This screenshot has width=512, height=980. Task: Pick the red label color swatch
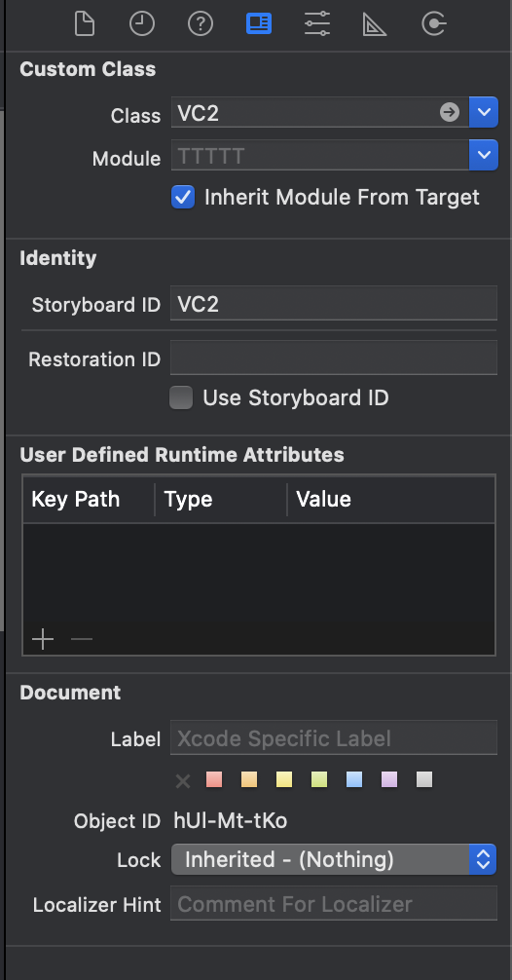(214, 779)
